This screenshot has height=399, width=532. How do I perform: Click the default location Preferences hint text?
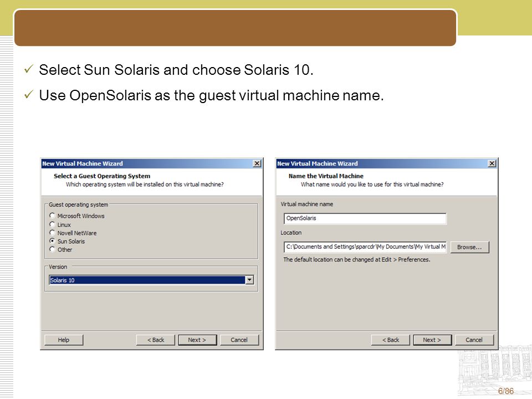click(x=357, y=259)
